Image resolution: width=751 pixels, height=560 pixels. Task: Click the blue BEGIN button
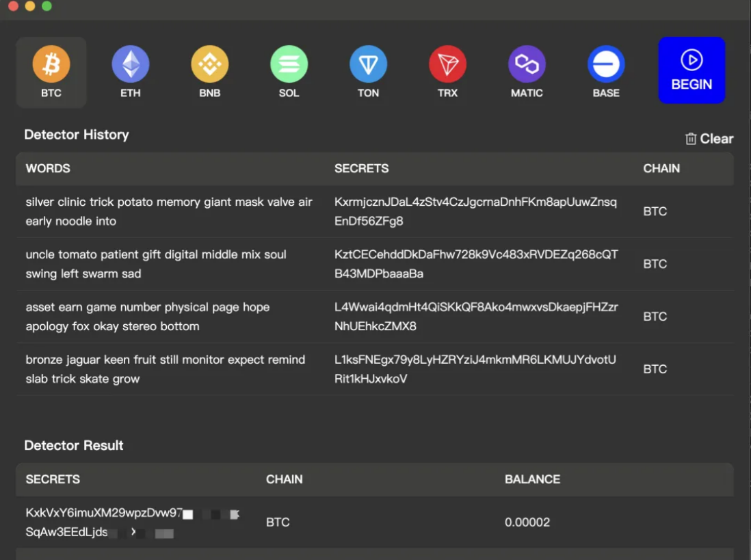pyautogui.click(x=691, y=70)
